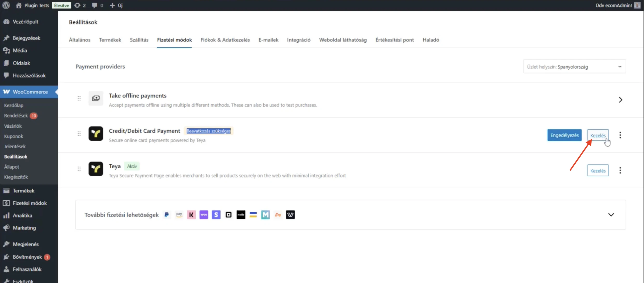This screenshot has width=644, height=283.
Task: Click the Stripe S icon
Action: (216, 215)
